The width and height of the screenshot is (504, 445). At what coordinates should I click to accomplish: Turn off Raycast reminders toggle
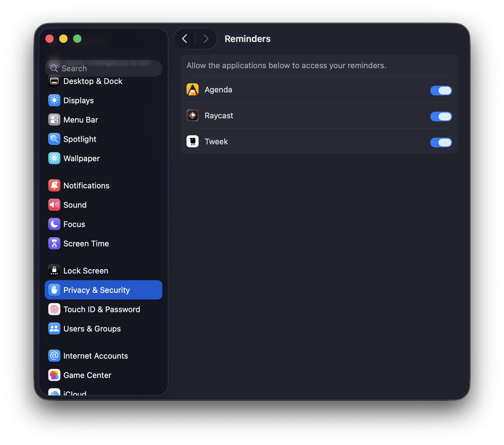(441, 116)
